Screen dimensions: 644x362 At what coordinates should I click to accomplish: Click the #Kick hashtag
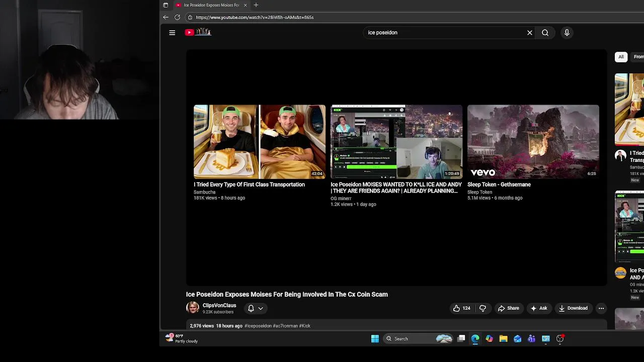point(305,326)
